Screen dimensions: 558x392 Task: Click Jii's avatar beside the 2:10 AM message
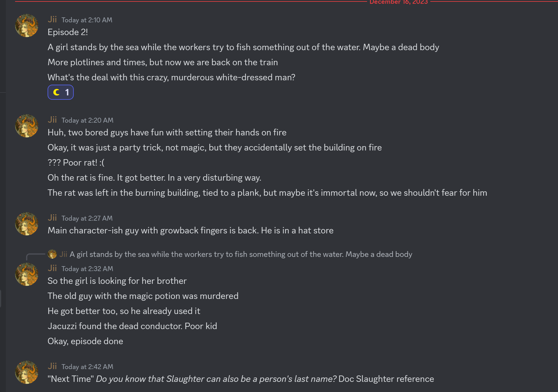[x=27, y=26]
